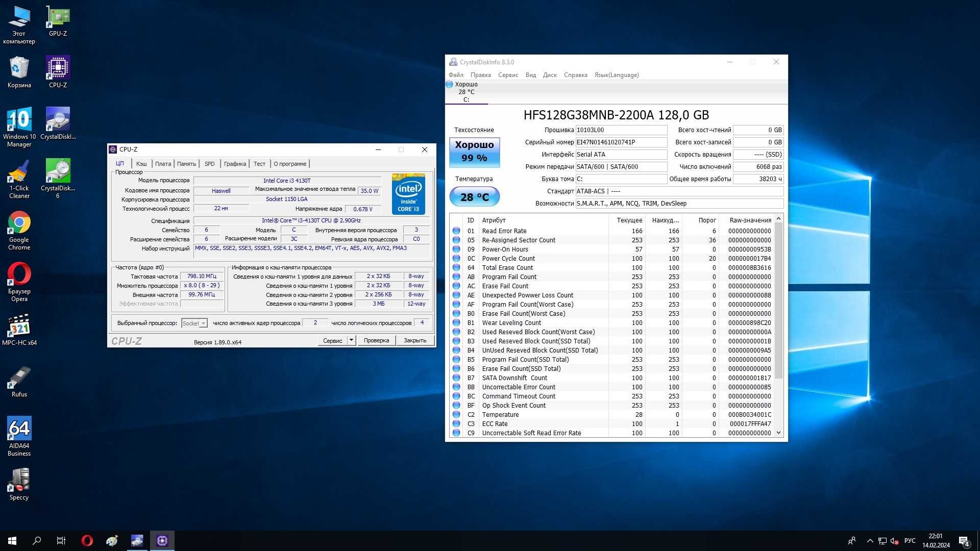Screen dimensions: 980x551
Task: Click the Закрыть button in CPU-Z
Action: 415,340
